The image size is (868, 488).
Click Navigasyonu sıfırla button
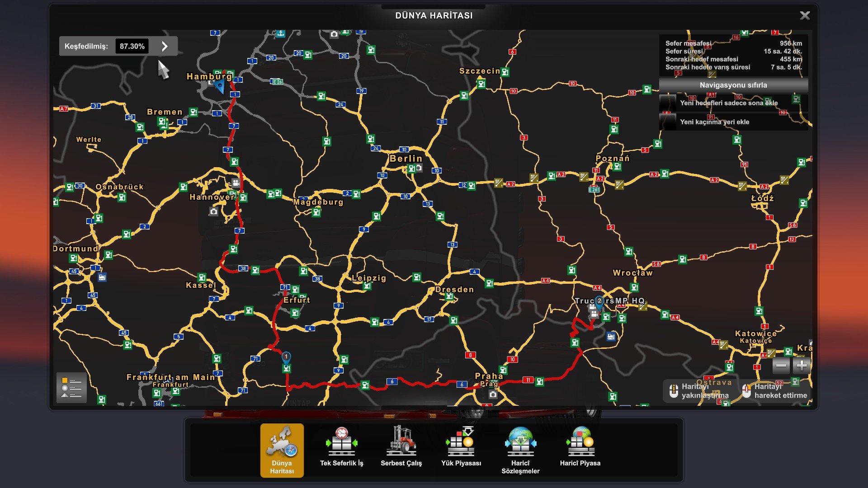(733, 85)
